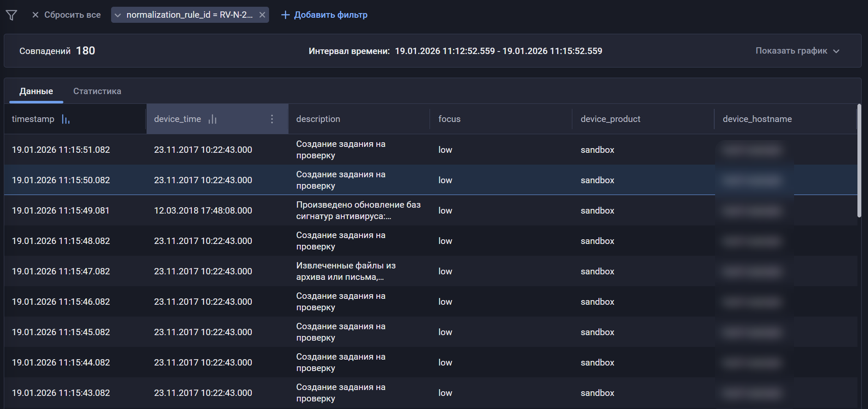This screenshot has height=409, width=868.
Task: Click the filter funnel icon
Action: coord(11,15)
